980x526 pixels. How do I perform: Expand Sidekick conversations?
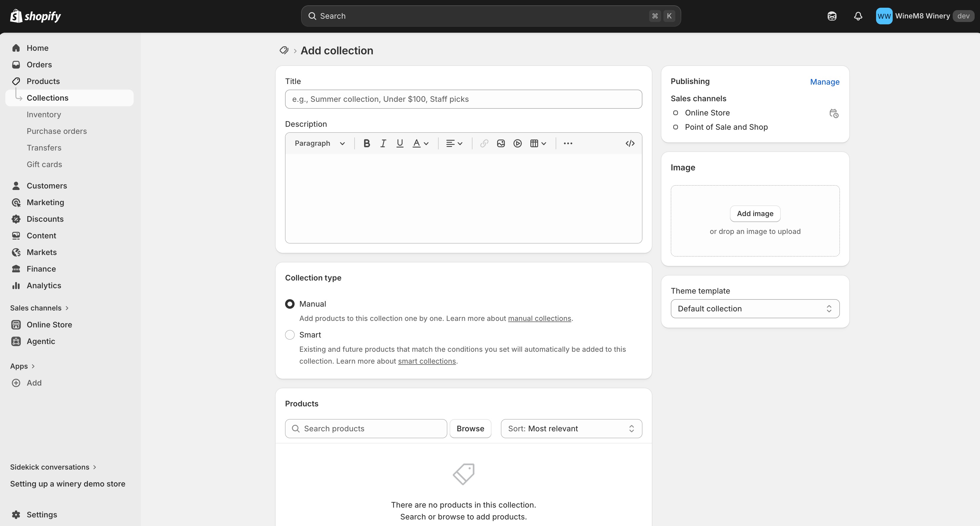tap(53, 467)
